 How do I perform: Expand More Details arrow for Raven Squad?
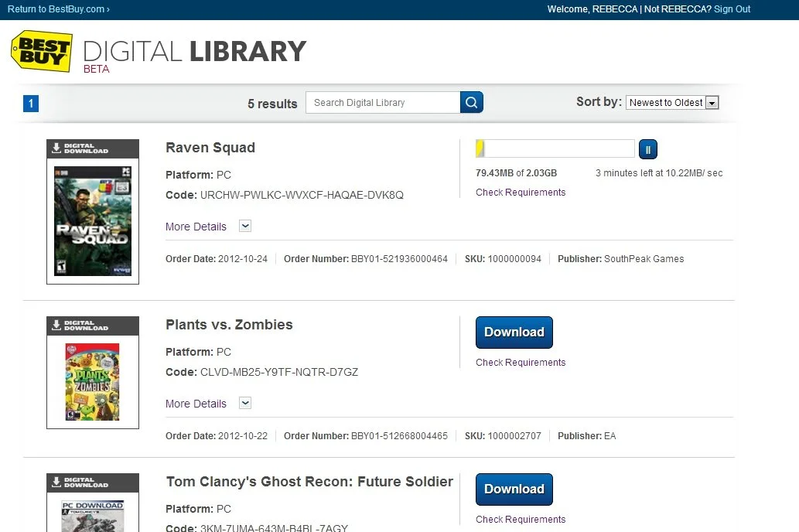pyautogui.click(x=245, y=226)
